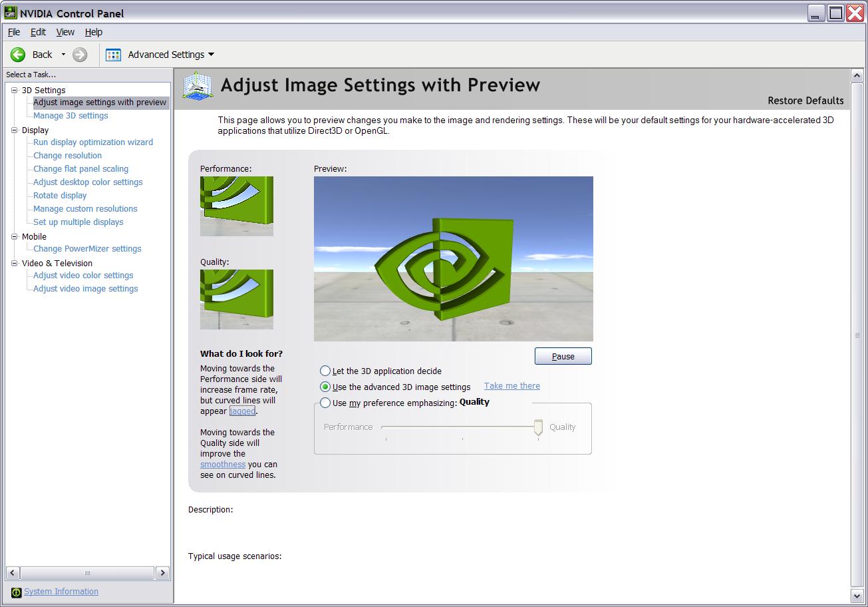
Task: Click the Back button label
Action: (42, 55)
